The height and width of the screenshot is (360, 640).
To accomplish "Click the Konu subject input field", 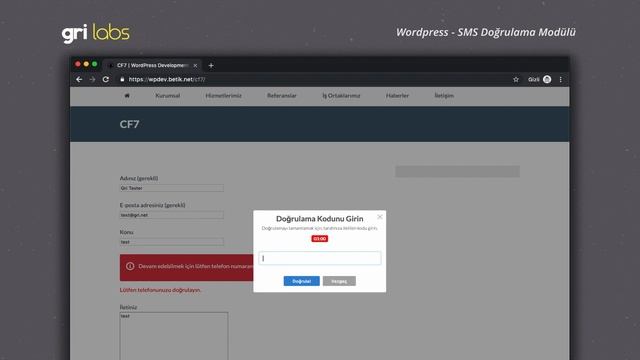I will [x=171, y=242].
